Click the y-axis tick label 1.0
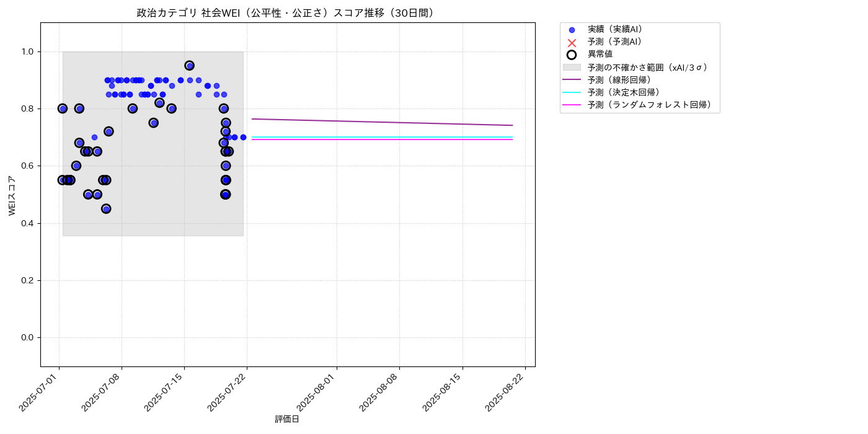This screenshot has width=868, height=434. coord(29,51)
